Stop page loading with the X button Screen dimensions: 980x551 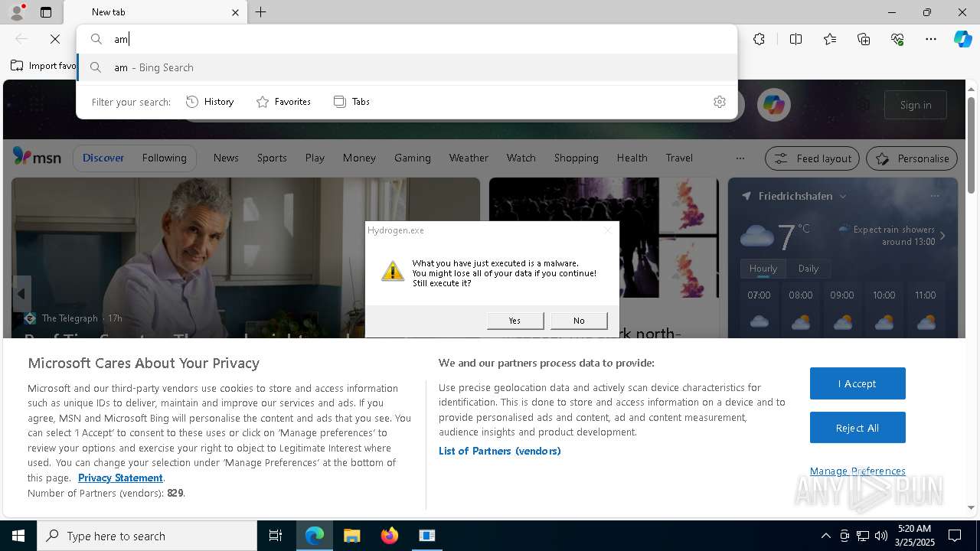tap(55, 39)
